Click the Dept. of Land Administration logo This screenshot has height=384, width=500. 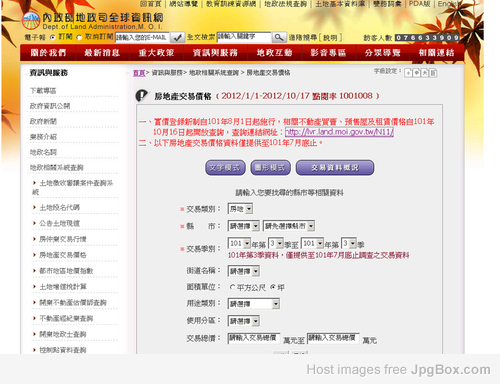[x=31, y=21]
